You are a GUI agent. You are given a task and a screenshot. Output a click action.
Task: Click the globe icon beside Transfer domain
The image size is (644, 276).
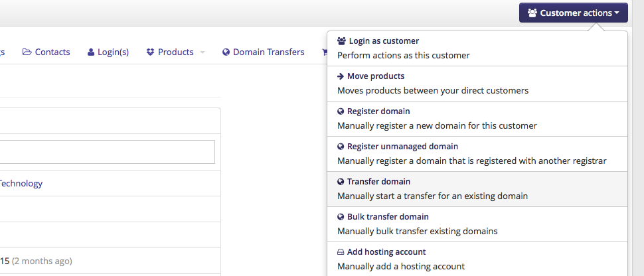tap(341, 182)
